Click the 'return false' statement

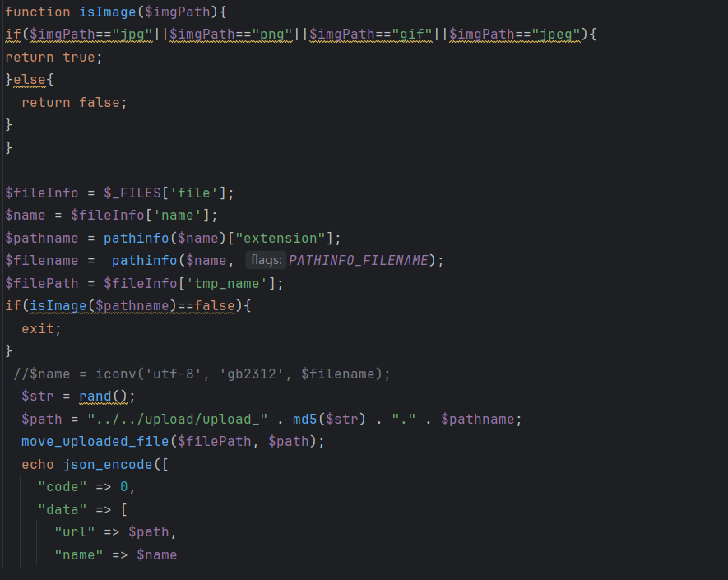click(x=75, y=103)
